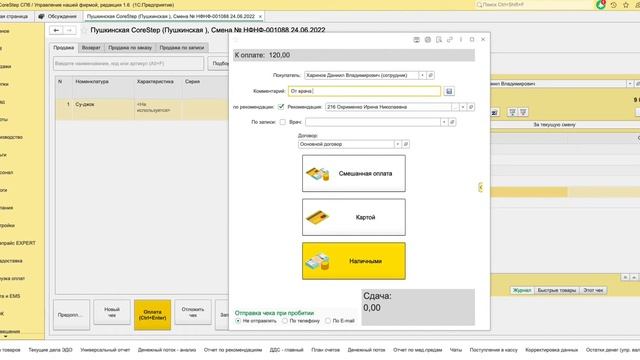Click the Отложить чек button
The width and height of the screenshot is (640, 360).
click(x=193, y=313)
